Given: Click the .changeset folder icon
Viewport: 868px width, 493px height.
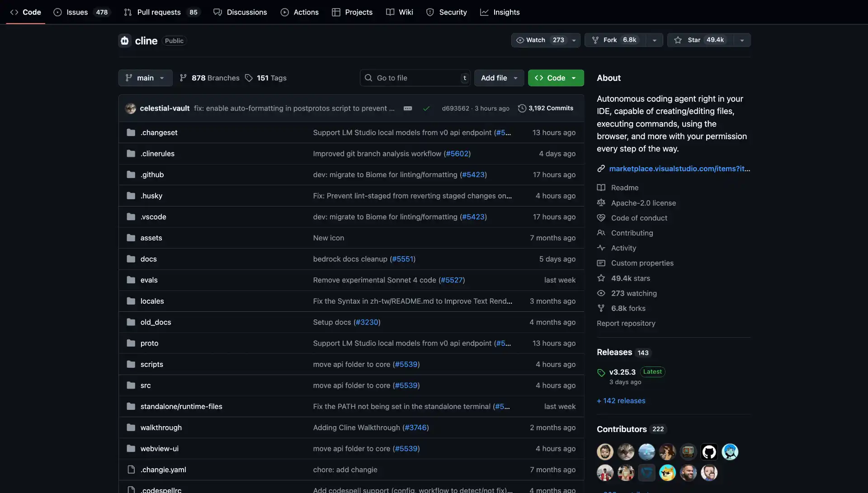Looking at the screenshot, I should [131, 132].
